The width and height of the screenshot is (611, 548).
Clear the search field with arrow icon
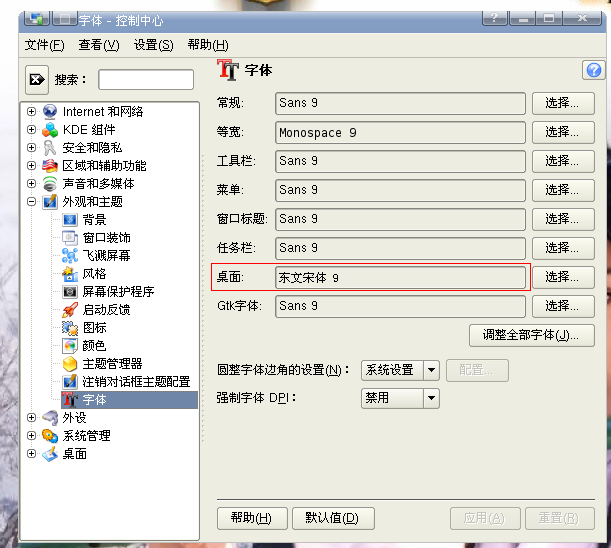tap(37, 80)
